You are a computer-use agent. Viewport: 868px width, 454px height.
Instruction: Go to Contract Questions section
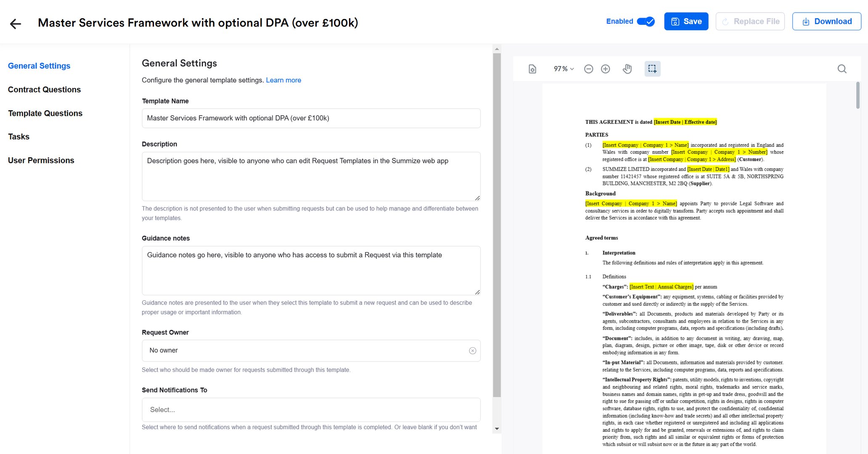coord(44,90)
